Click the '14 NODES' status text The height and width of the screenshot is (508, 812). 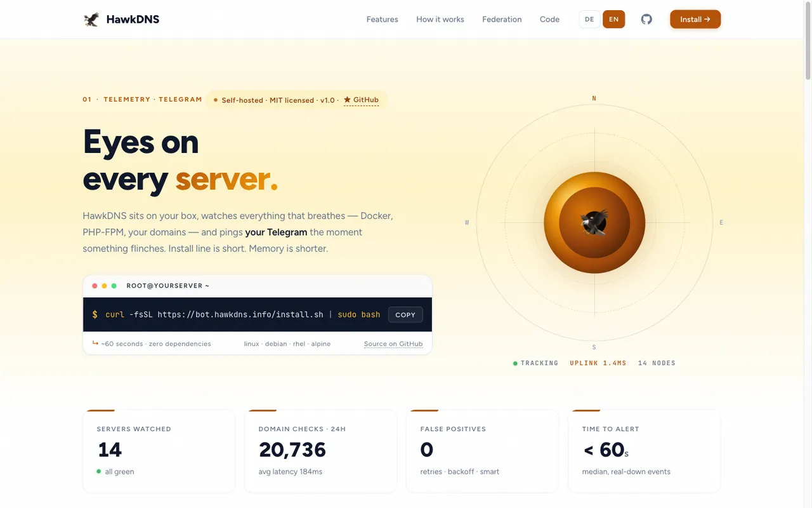[657, 363]
